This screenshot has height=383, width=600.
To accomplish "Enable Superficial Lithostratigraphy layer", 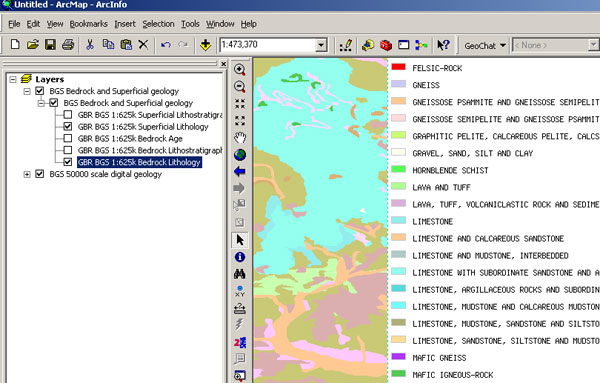I will 68,114.
